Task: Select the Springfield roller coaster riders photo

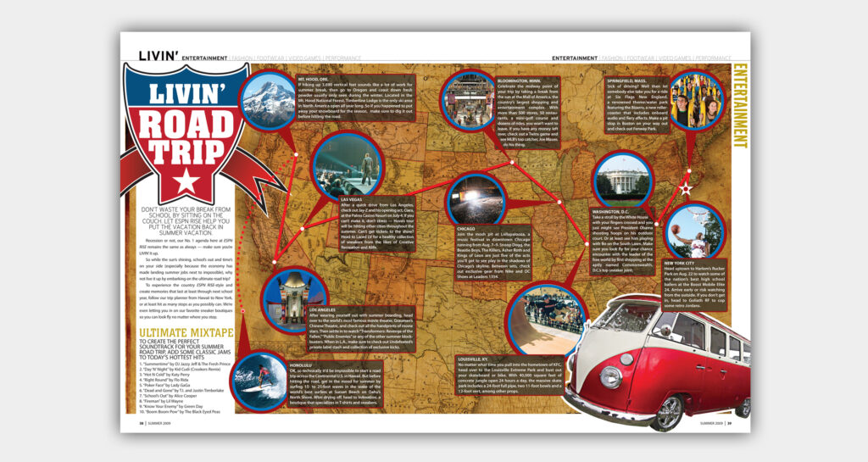Action: (x=696, y=100)
